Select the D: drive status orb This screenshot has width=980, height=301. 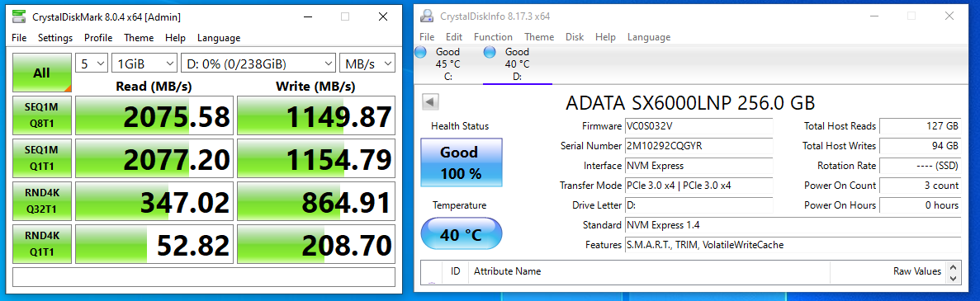(490, 52)
